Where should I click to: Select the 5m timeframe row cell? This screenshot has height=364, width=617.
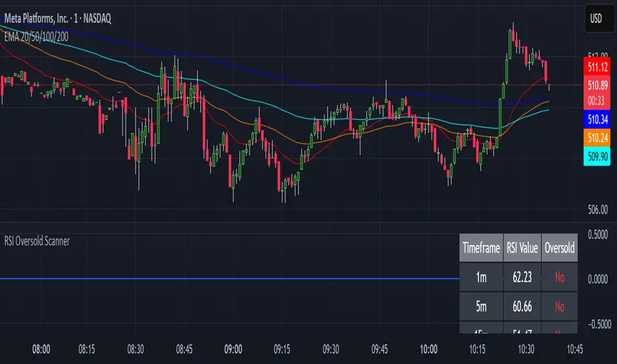tap(481, 306)
